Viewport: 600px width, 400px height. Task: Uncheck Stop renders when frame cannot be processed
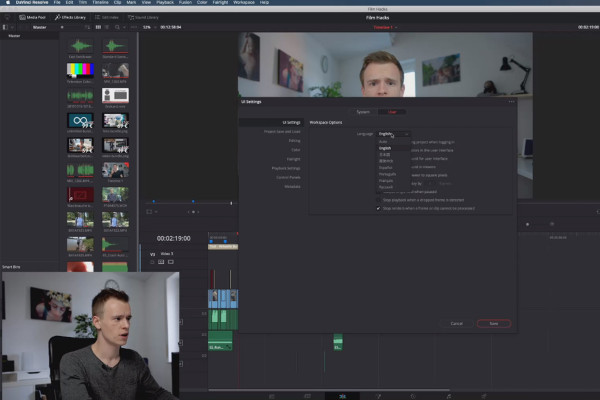pos(378,209)
